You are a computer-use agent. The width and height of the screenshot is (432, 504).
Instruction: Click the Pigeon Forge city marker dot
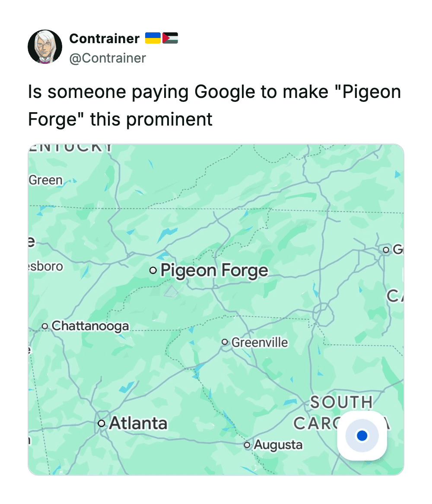(152, 271)
